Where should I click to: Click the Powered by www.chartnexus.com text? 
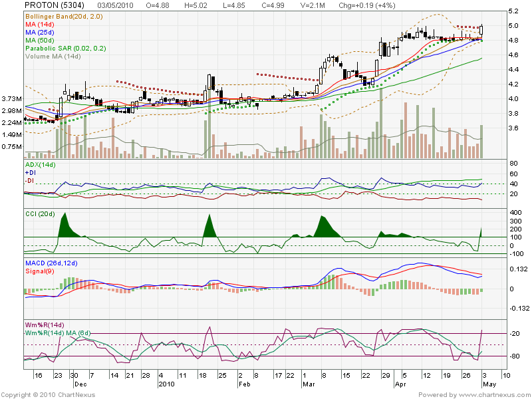474,394
